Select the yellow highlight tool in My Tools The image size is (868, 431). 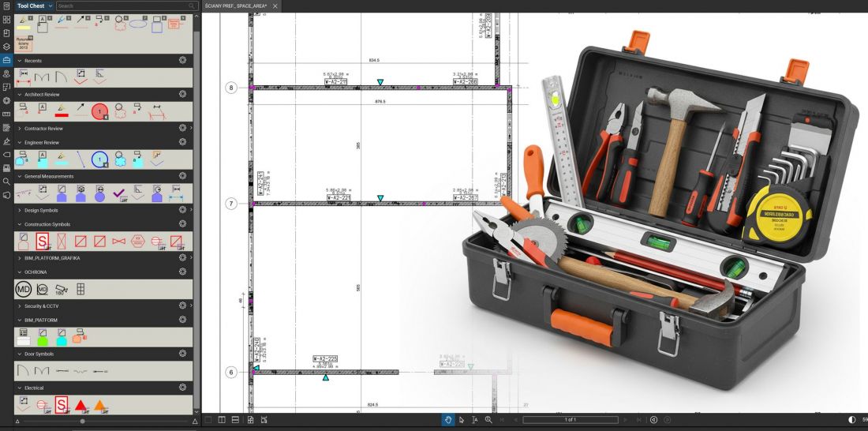24,23
